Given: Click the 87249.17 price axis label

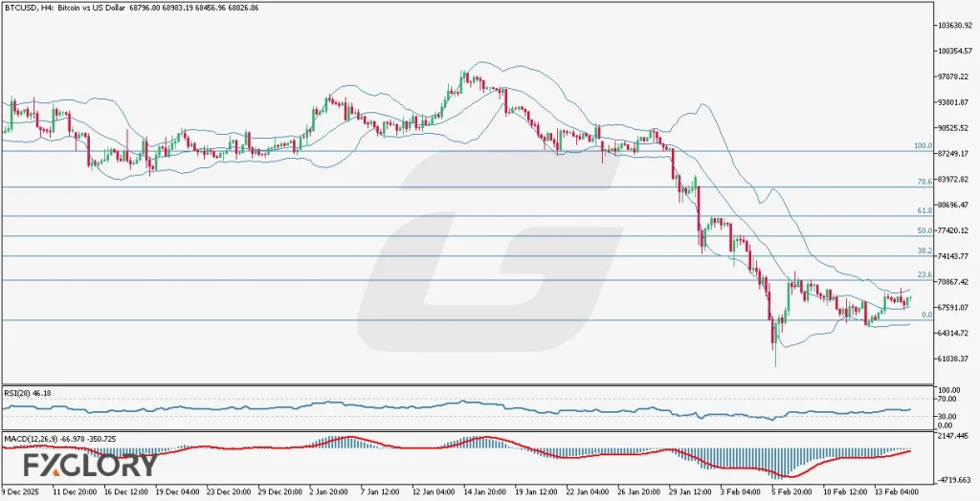Looking at the screenshot, I should pos(954,153).
